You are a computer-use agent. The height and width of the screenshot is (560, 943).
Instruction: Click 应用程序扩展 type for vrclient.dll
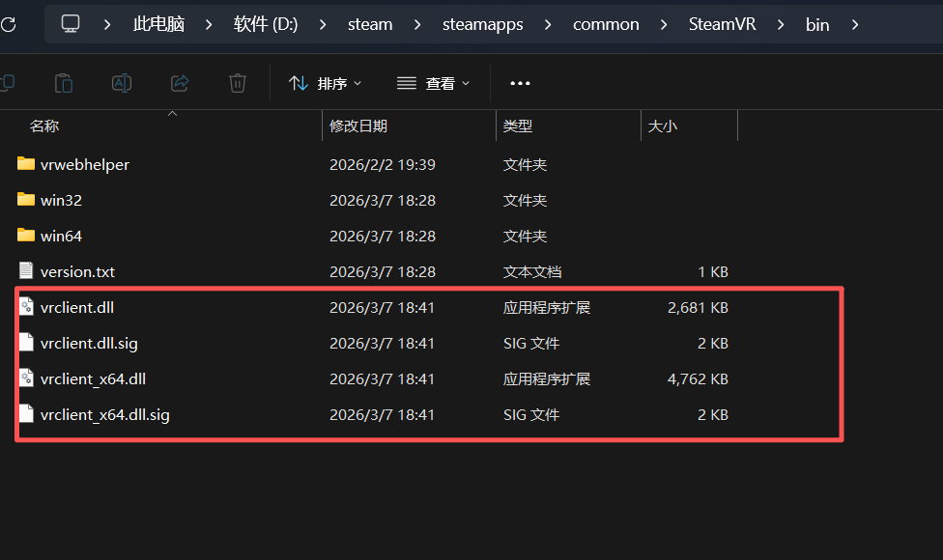pos(547,308)
